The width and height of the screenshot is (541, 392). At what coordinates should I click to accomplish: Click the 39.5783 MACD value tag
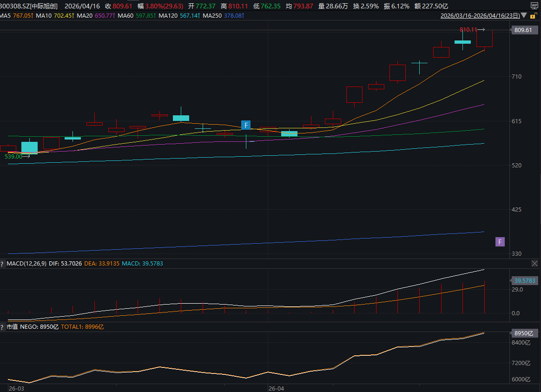[x=525, y=280]
